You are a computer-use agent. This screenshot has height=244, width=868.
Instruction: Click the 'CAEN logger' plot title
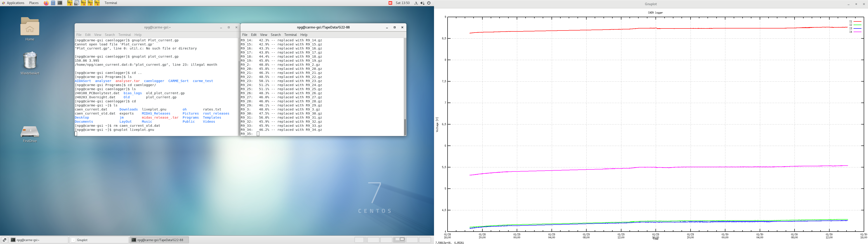click(655, 13)
